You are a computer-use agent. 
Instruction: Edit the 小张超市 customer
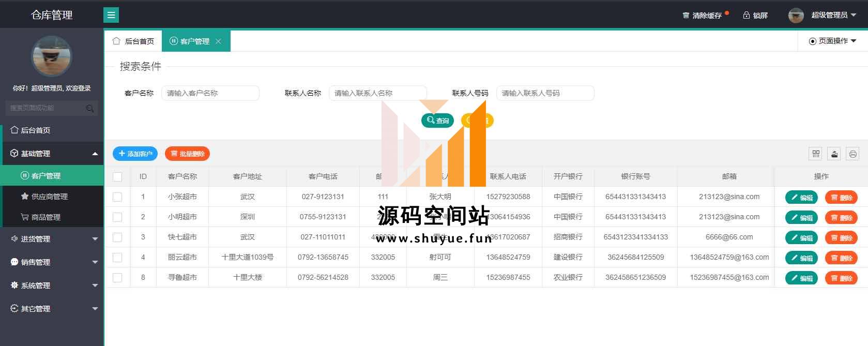(801, 197)
